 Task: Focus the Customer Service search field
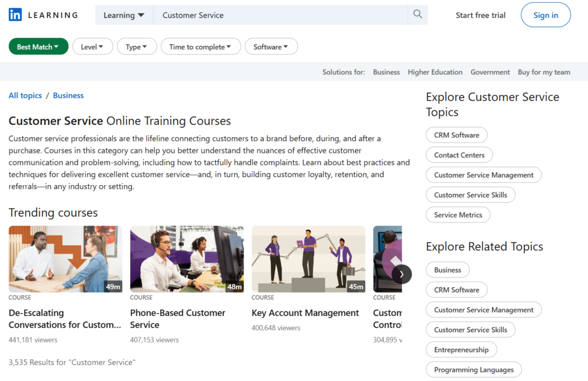[x=280, y=15]
